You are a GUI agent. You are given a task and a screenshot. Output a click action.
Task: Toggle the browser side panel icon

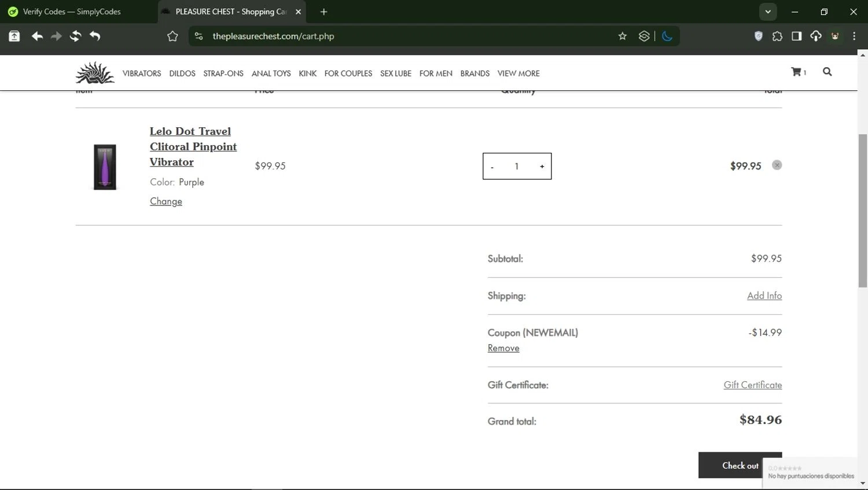pyautogui.click(x=797, y=36)
